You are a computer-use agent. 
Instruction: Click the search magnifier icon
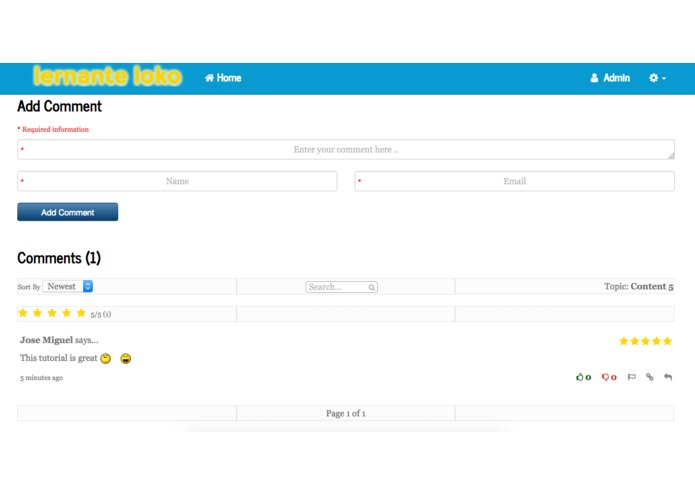(x=371, y=288)
